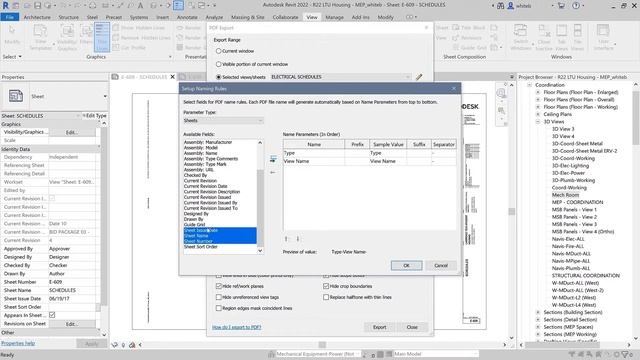The image size is (640, 360).
Task: Click the binoculars search icon in title bar
Action: tap(500, 5)
